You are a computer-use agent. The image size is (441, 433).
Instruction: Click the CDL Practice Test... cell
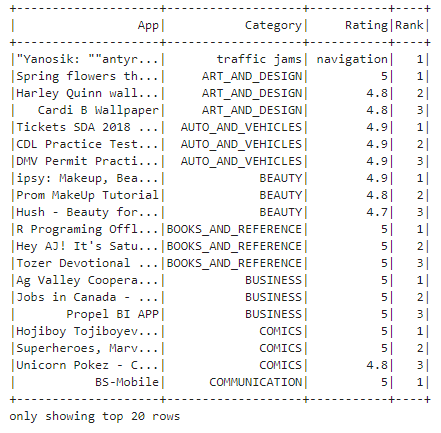pyautogui.click(x=87, y=144)
